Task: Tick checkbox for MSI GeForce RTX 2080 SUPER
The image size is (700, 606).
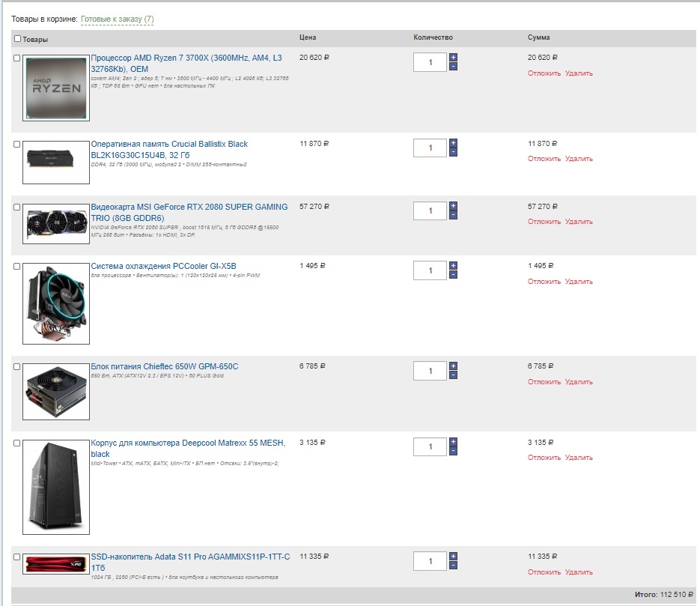Action: pos(17,207)
